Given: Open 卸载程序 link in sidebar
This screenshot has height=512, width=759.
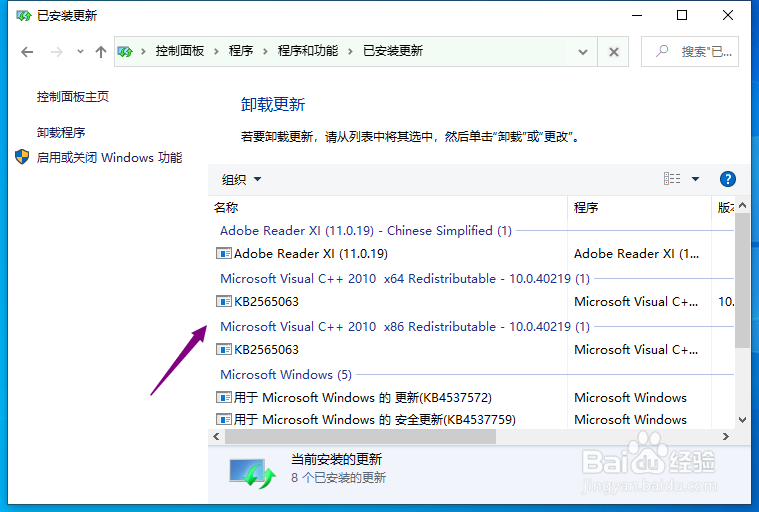Looking at the screenshot, I should [x=61, y=133].
